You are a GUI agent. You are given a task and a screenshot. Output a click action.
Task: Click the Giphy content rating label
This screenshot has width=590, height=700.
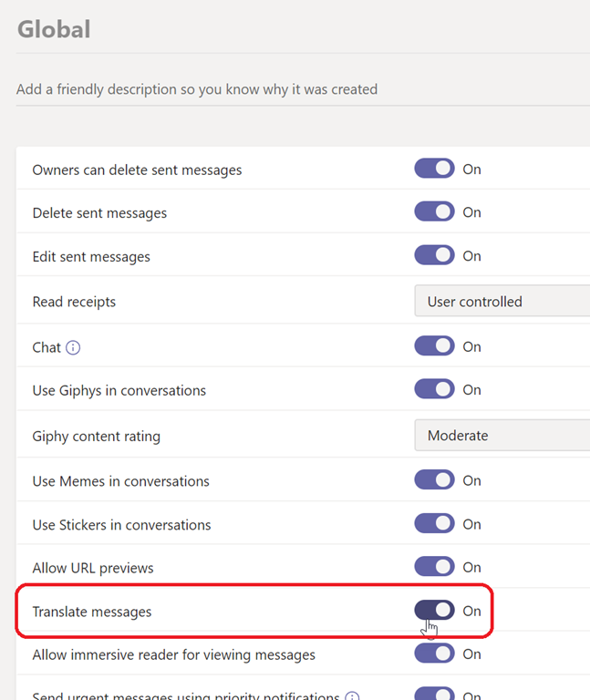point(96,436)
